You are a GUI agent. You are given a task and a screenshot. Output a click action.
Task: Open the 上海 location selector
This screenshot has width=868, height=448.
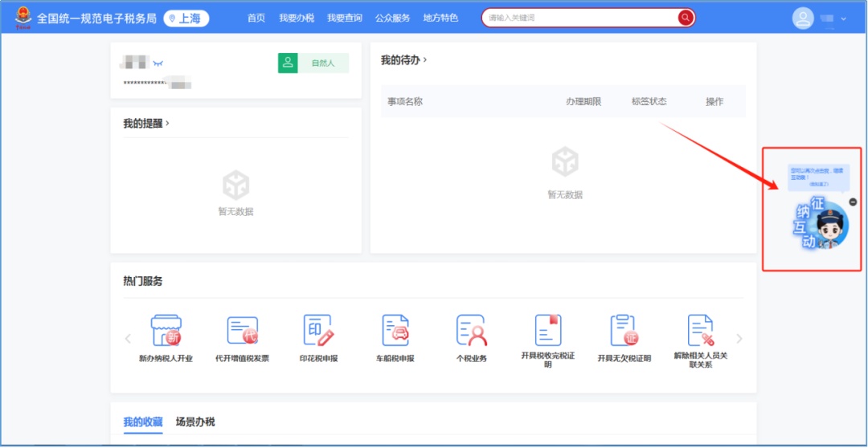(186, 18)
